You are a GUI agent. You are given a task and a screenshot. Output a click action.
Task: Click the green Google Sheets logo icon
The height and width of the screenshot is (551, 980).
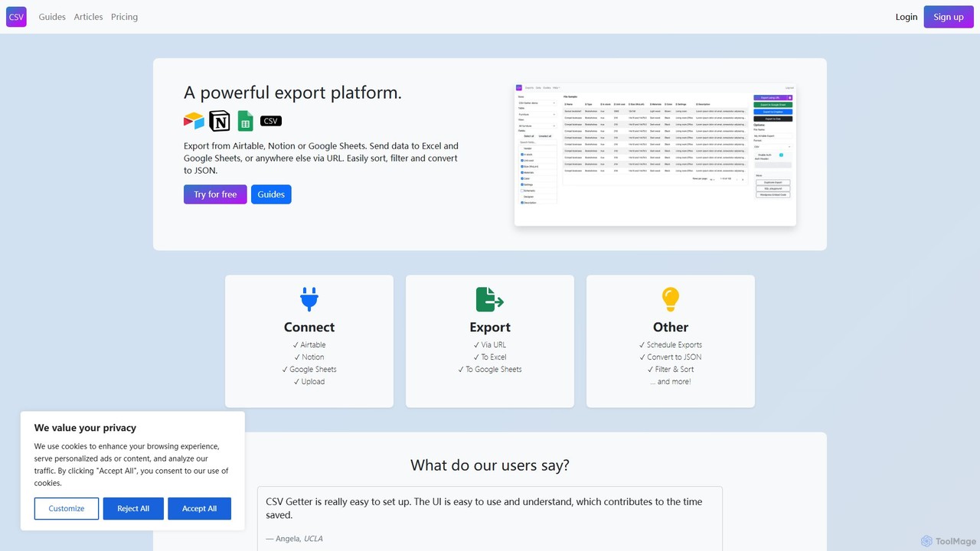click(x=245, y=121)
